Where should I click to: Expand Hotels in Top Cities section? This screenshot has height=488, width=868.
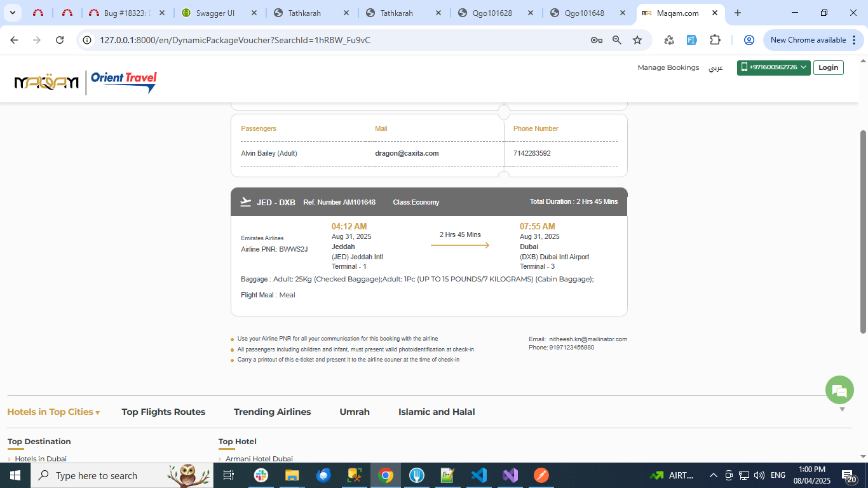pos(53,412)
